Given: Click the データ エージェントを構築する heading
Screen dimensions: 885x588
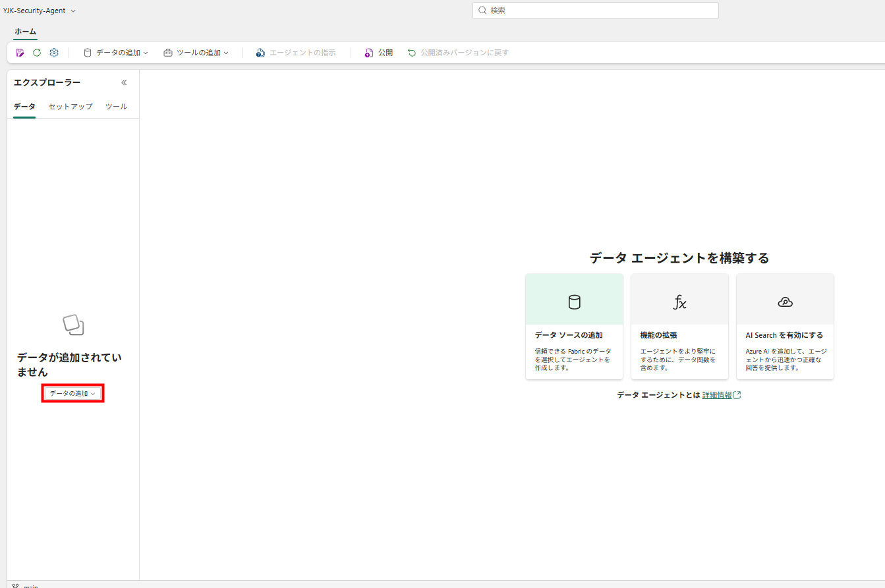Looking at the screenshot, I should [x=679, y=258].
